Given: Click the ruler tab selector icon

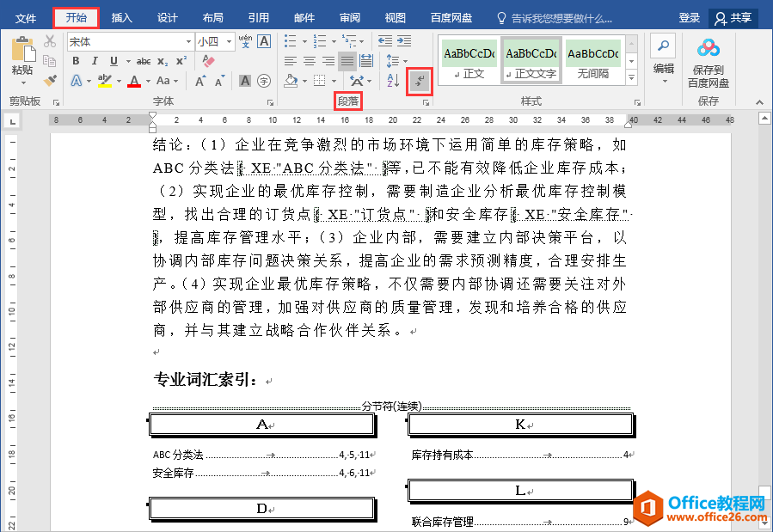Looking at the screenshot, I should (12, 120).
